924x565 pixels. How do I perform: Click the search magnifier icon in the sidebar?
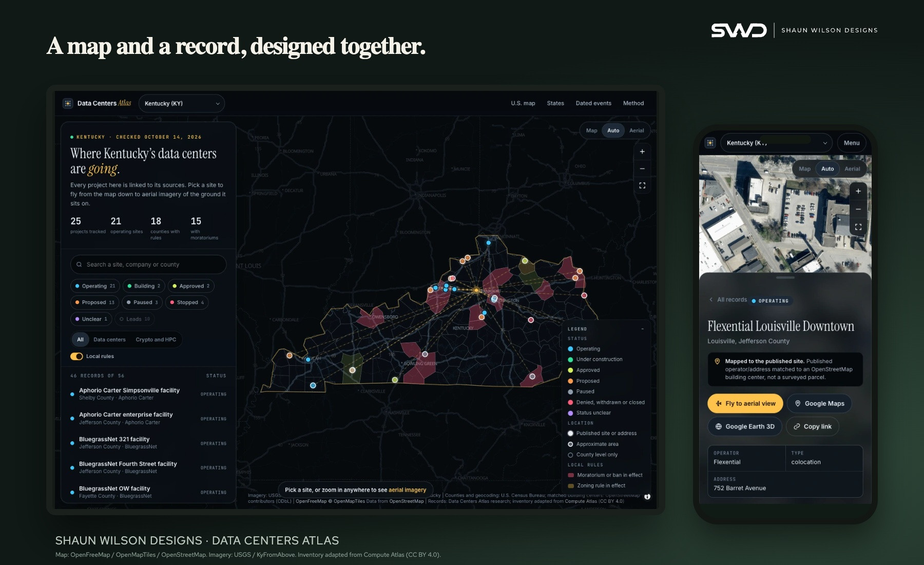click(79, 265)
